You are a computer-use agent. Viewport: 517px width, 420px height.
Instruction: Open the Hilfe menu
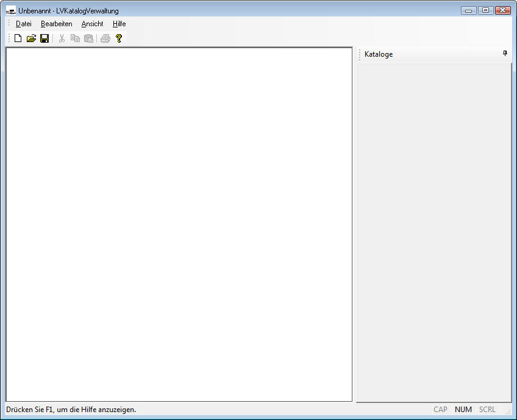coord(119,24)
